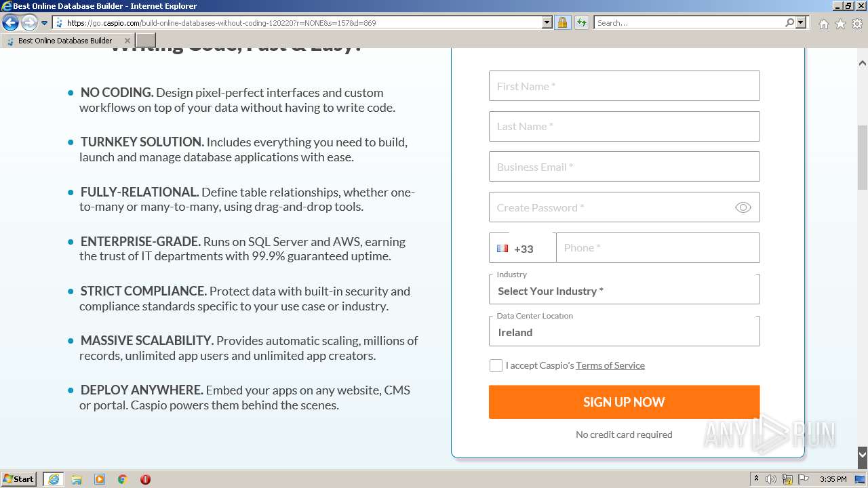Screen dimensions: 868x488
Task: Click the volume speaker tray icon
Action: 771,479
